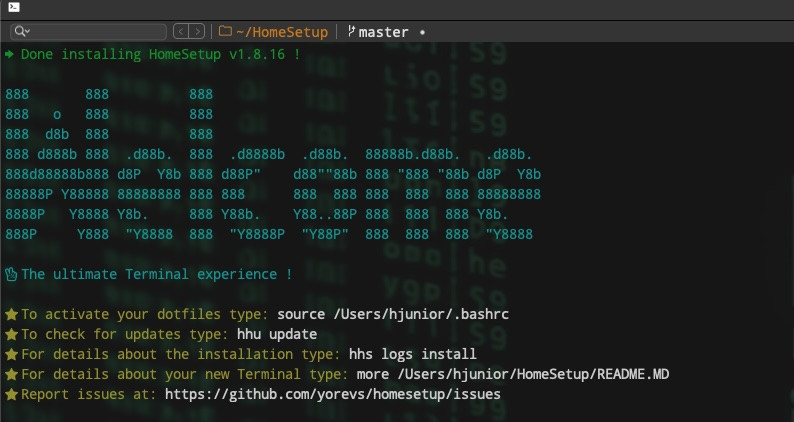This screenshot has width=794, height=422.
Task: Select the master branch label
Action: [x=383, y=32]
